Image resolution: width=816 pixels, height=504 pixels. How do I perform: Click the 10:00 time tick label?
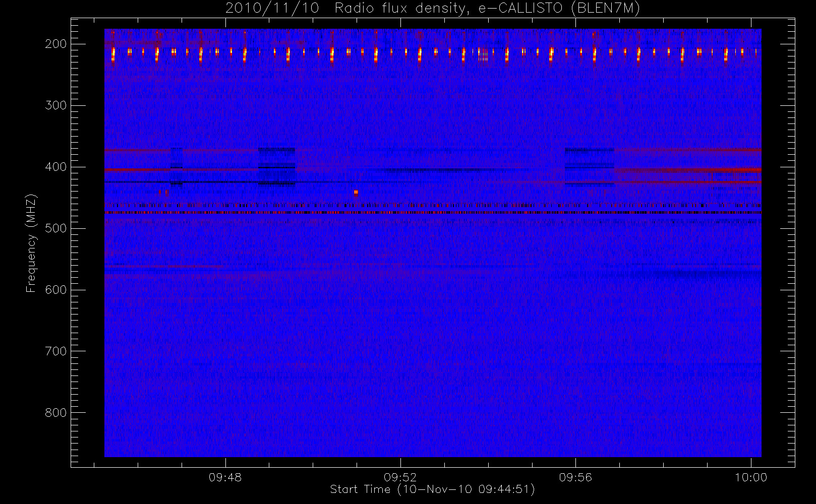[751, 477]
